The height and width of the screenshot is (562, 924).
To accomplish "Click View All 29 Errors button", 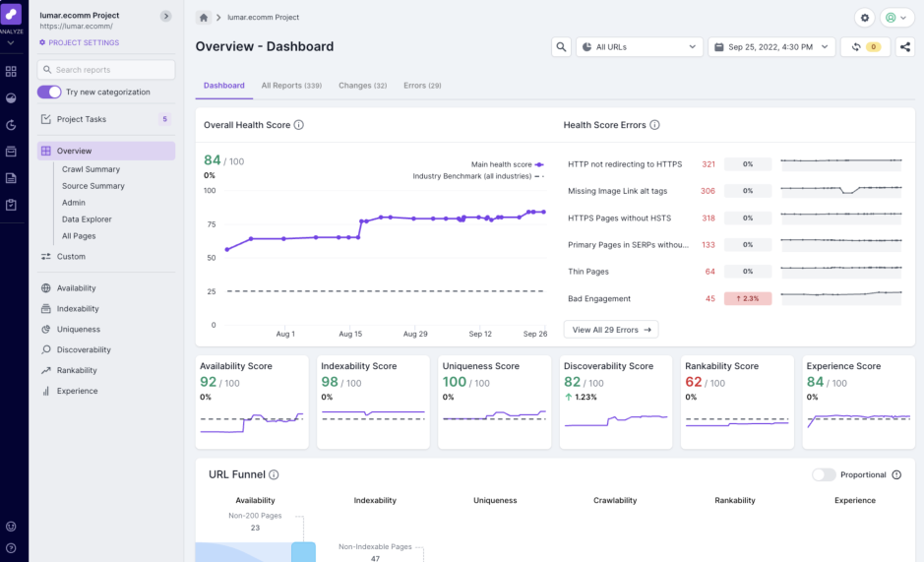I will tap(611, 330).
